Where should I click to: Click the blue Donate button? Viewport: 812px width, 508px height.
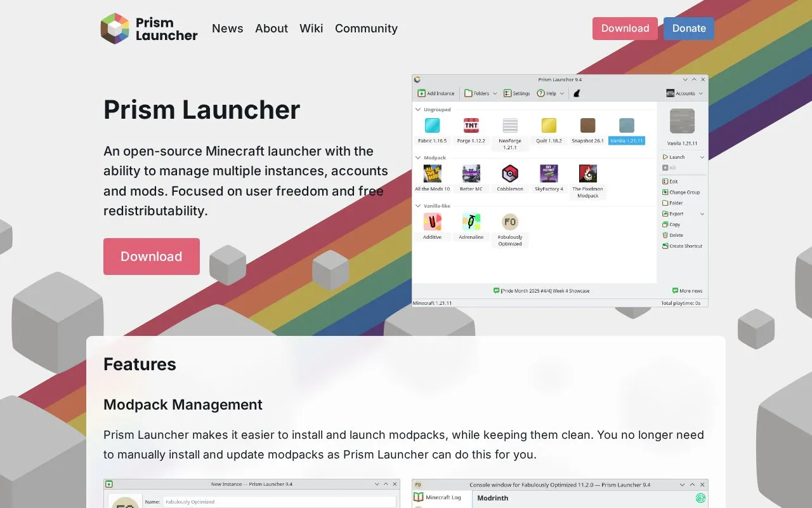689,29
